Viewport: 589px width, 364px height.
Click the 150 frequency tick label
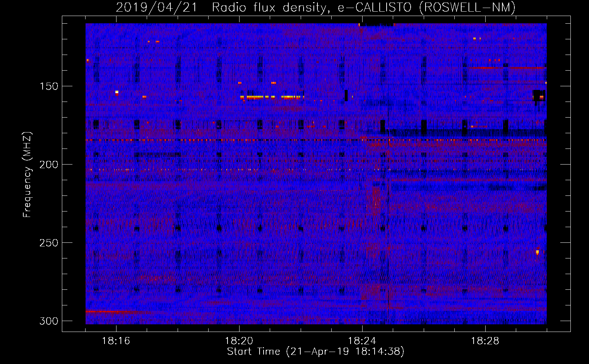(49, 86)
